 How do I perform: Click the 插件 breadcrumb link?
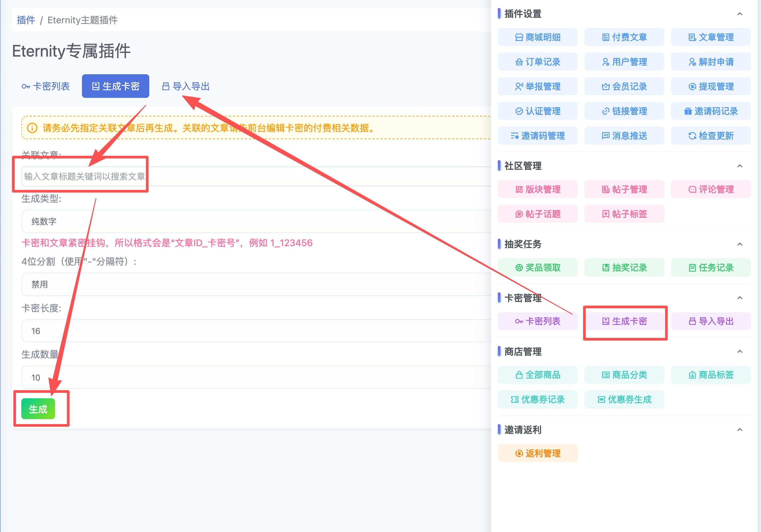[26, 20]
